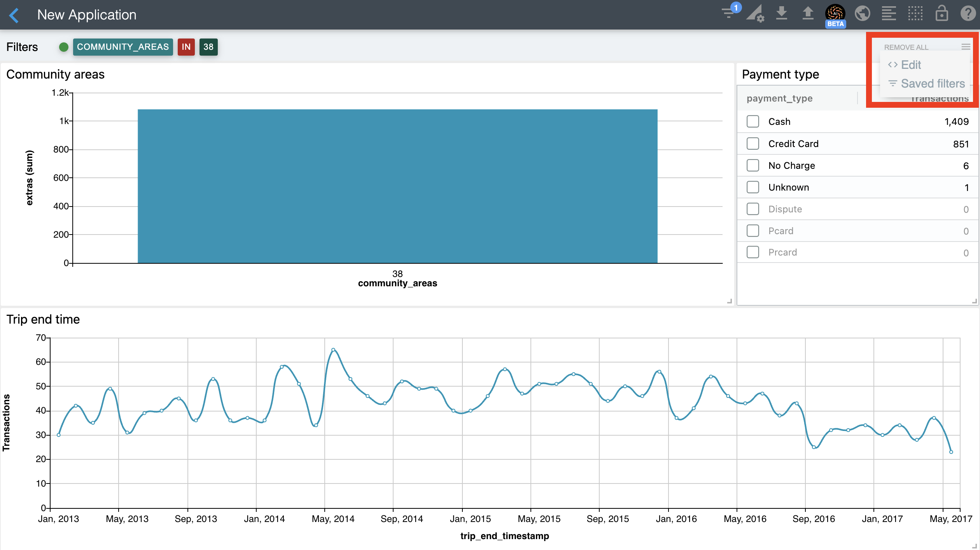Go back using the blue arrow
The height and width of the screenshot is (550, 980).
pos(14,15)
